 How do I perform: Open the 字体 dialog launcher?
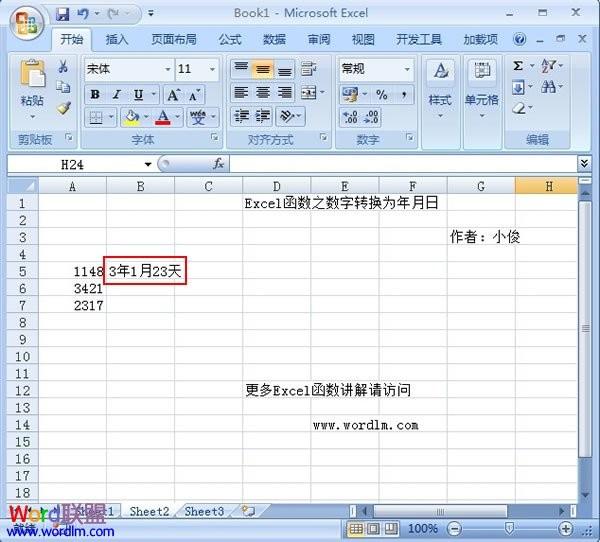(215, 137)
